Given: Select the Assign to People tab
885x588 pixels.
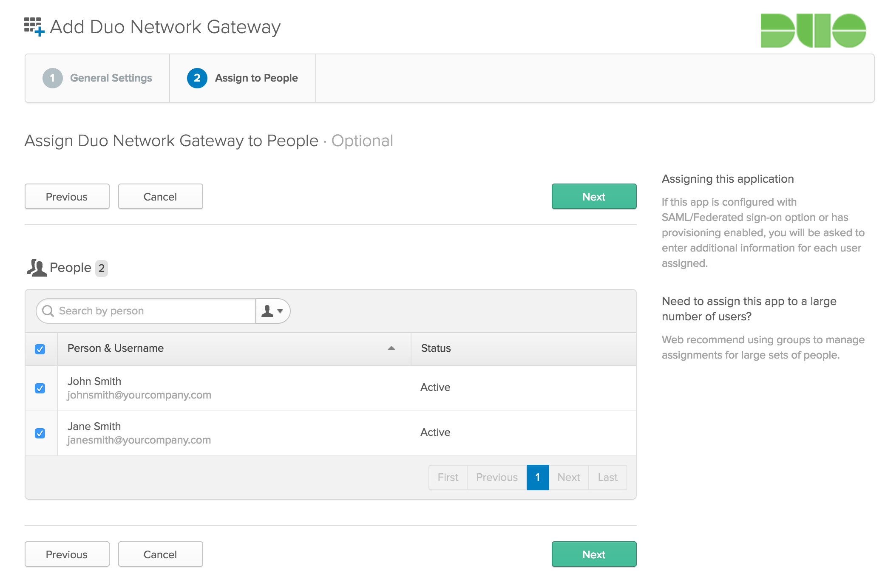Looking at the screenshot, I should coord(243,78).
